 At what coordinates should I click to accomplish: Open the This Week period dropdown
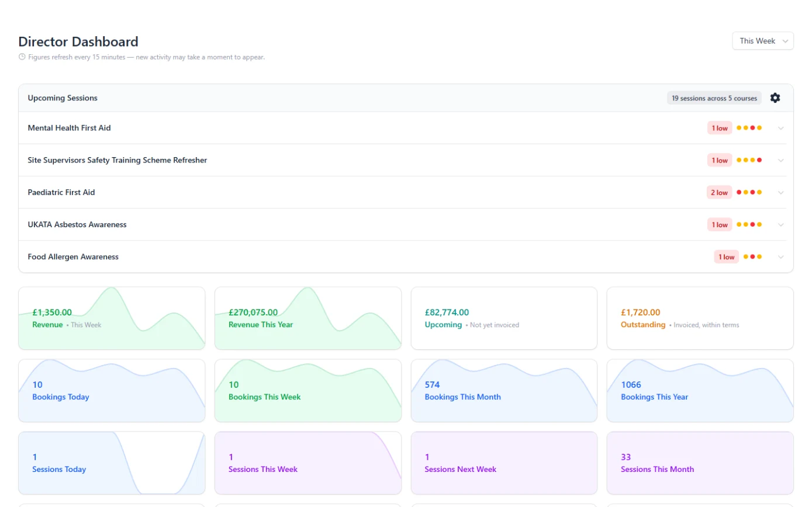pyautogui.click(x=763, y=41)
